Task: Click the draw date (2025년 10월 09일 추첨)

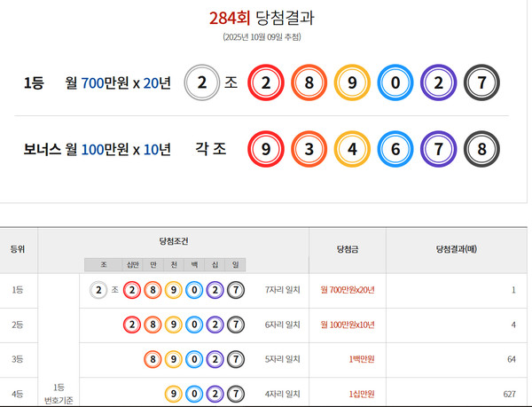Action: pos(262,37)
